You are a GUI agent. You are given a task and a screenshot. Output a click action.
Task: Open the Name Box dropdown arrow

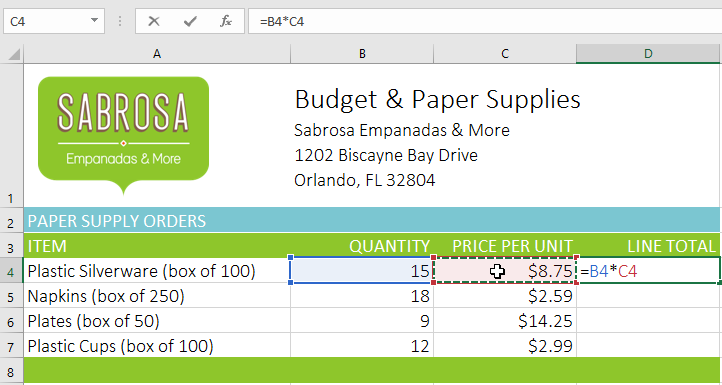94,20
